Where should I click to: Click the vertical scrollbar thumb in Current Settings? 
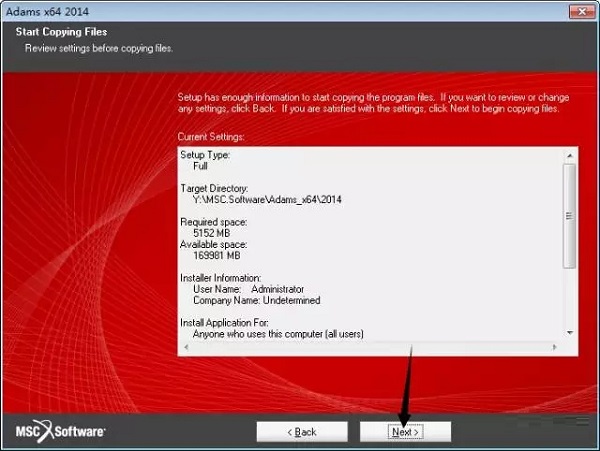(x=569, y=216)
